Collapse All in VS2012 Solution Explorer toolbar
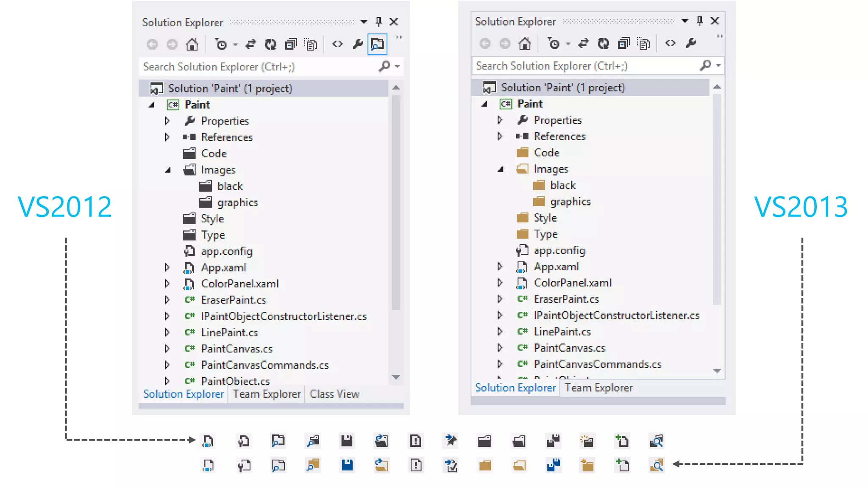This screenshot has width=868, height=488. (x=291, y=44)
